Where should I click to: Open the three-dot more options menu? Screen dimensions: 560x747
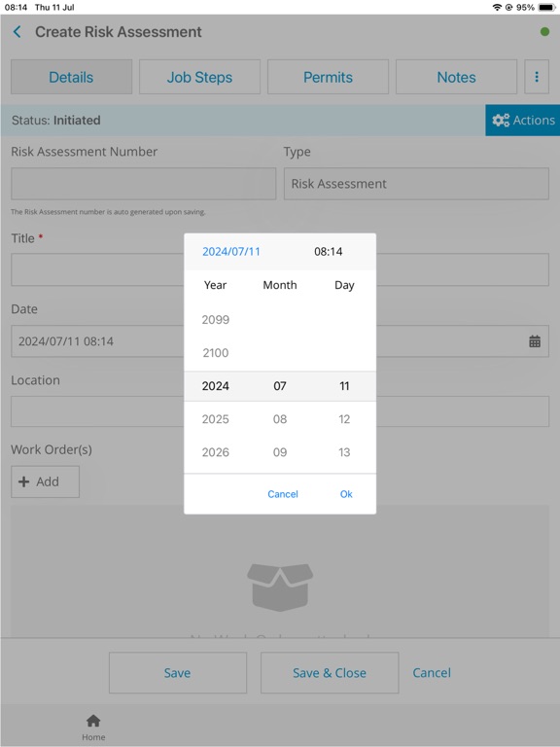(x=537, y=77)
